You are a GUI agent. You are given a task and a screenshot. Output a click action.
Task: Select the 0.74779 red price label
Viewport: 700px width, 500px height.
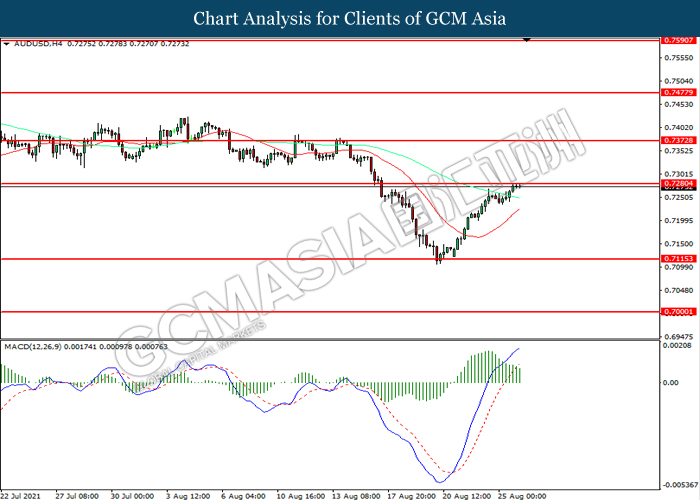[680, 92]
